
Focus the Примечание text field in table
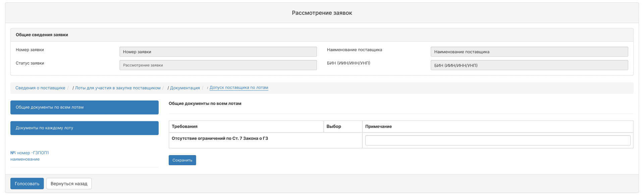click(498, 140)
